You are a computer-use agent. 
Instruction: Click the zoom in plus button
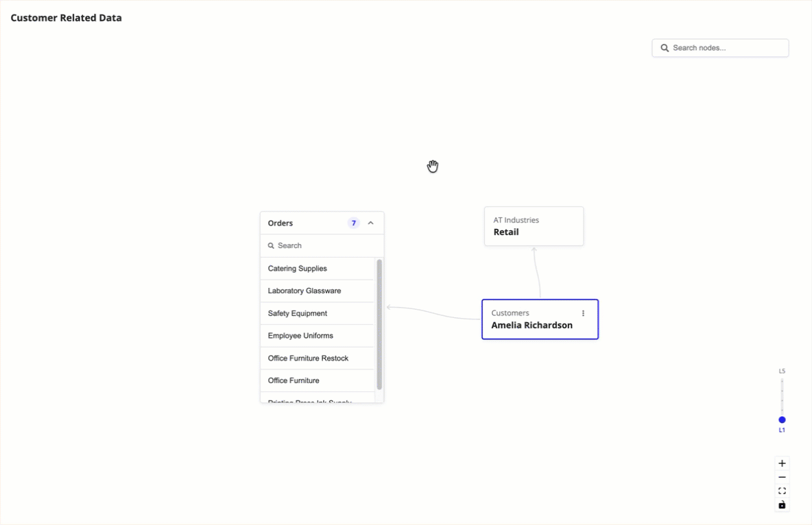782,463
